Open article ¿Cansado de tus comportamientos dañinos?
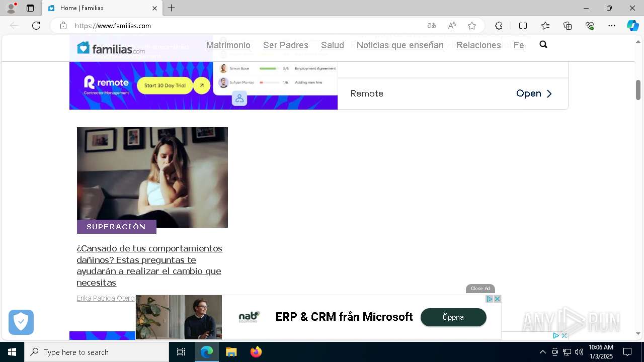This screenshot has width=644, height=362. pos(149,265)
